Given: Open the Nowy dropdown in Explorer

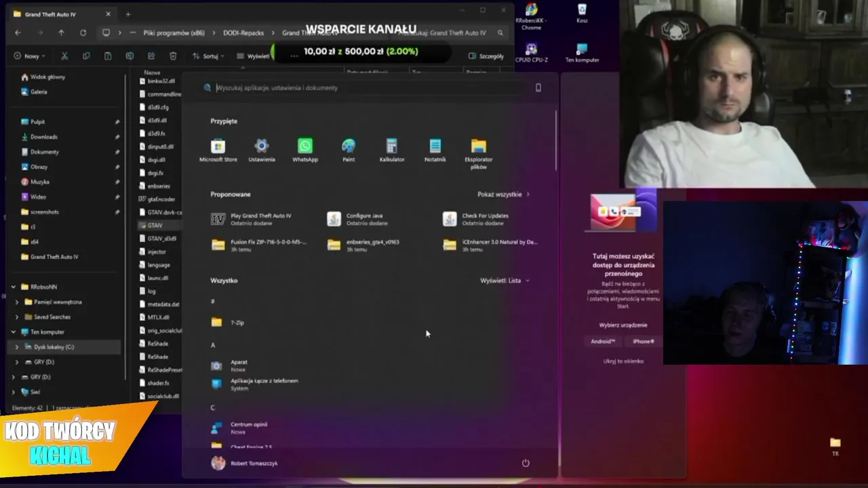Looking at the screenshot, I should tap(30, 56).
